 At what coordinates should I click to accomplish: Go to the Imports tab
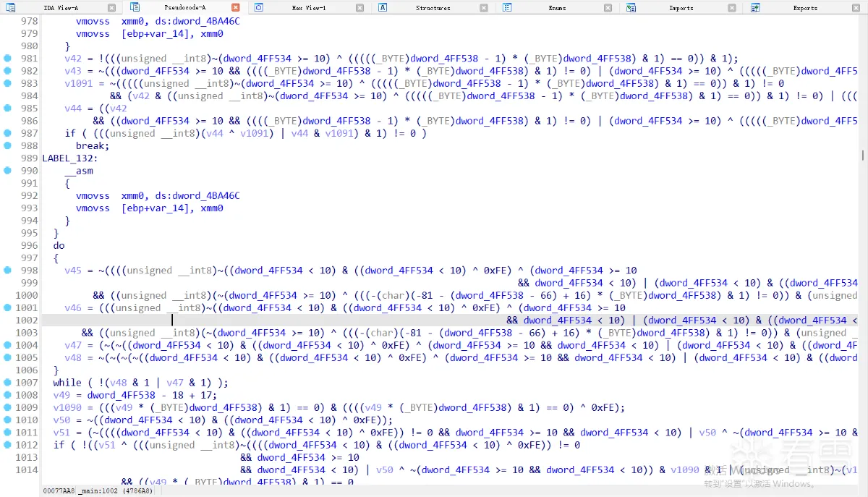coord(681,8)
